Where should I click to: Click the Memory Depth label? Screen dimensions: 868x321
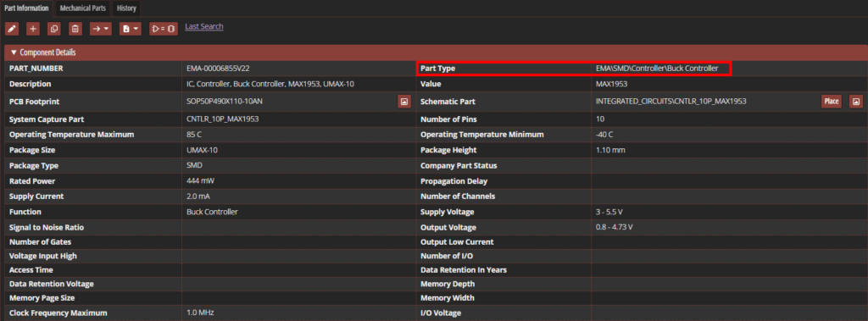(x=448, y=284)
